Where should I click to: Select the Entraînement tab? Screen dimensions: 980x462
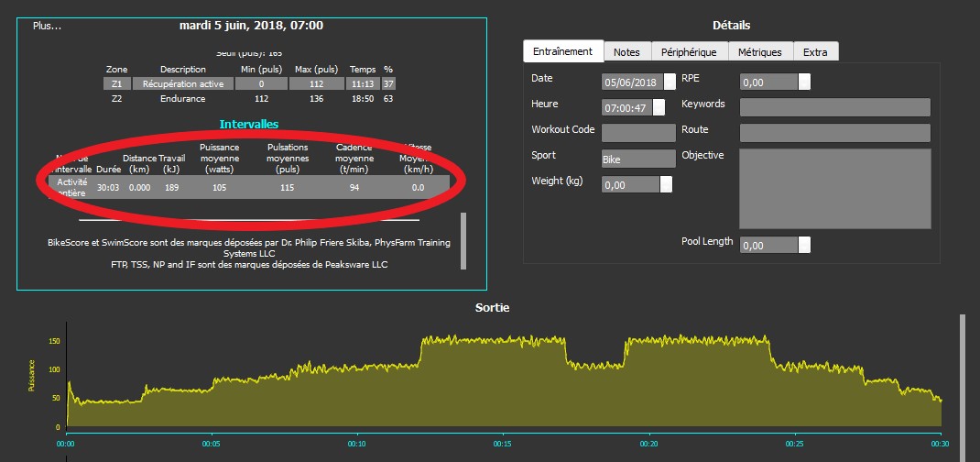562,52
